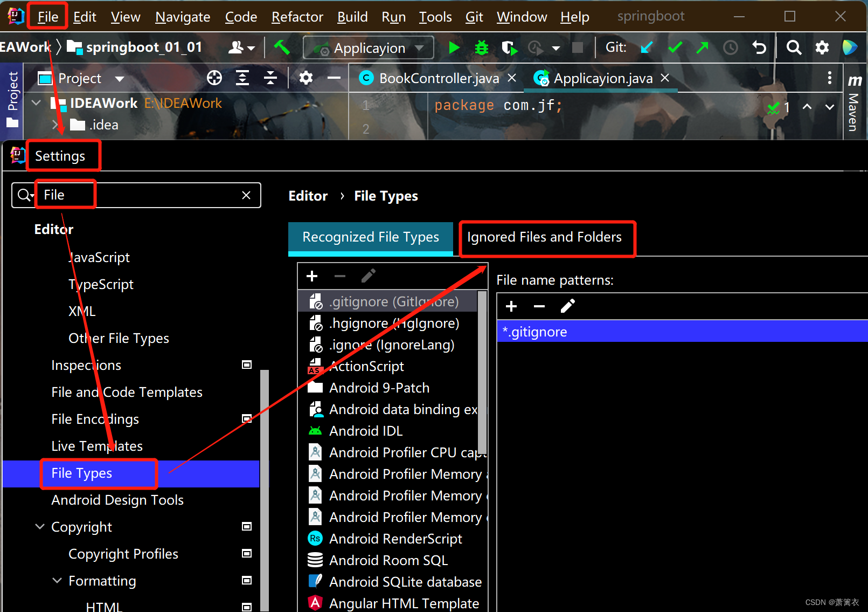This screenshot has height=612, width=868.
Task: Open Project panel options gear
Action: 306,78
